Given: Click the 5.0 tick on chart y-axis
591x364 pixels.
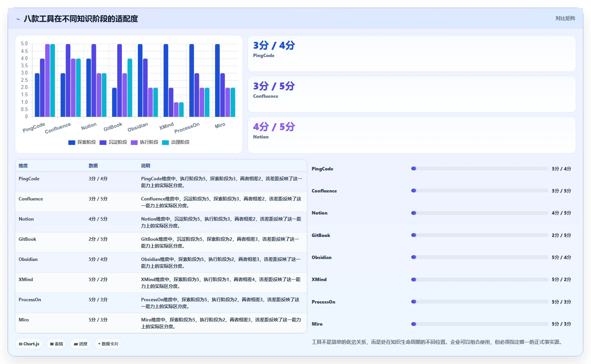Looking at the screenshot, I should 24,44.
